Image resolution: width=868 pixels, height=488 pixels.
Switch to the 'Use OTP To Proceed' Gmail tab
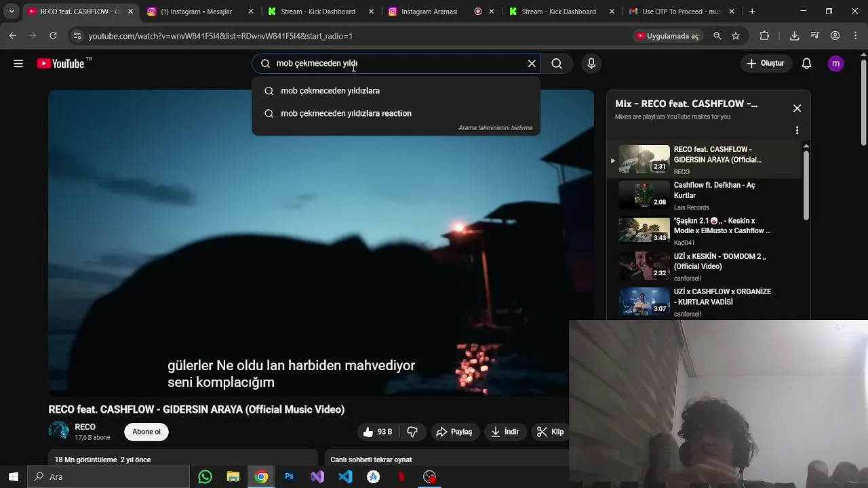[x=682, y=12]
